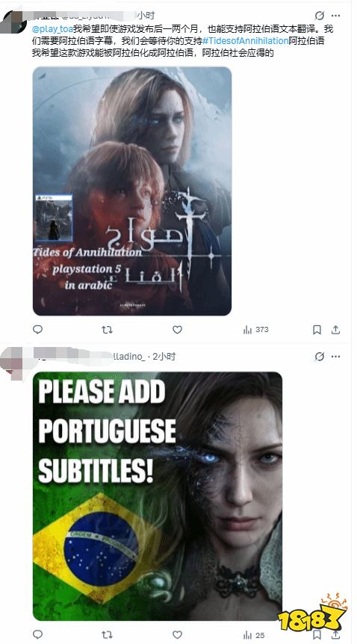Open Grok icon on Portuguese tweet

[x=319, y=357]
